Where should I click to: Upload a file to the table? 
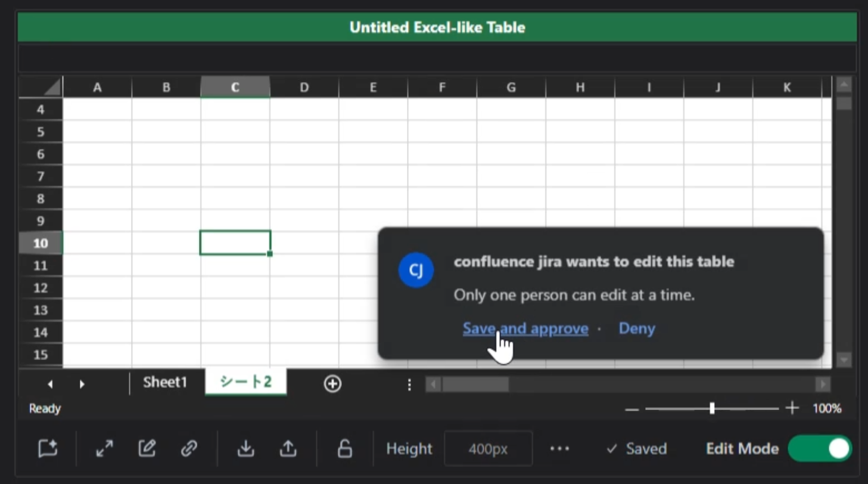[x=288, y=448]
